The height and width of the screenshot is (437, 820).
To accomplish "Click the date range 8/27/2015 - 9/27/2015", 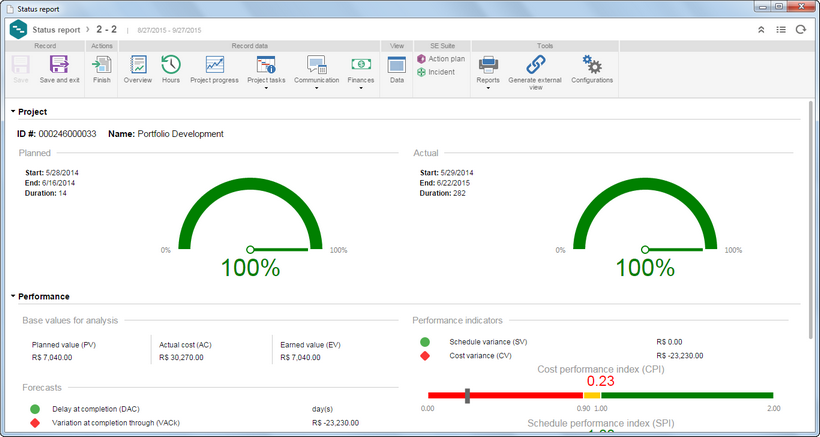I will click(x=169, y=31).
